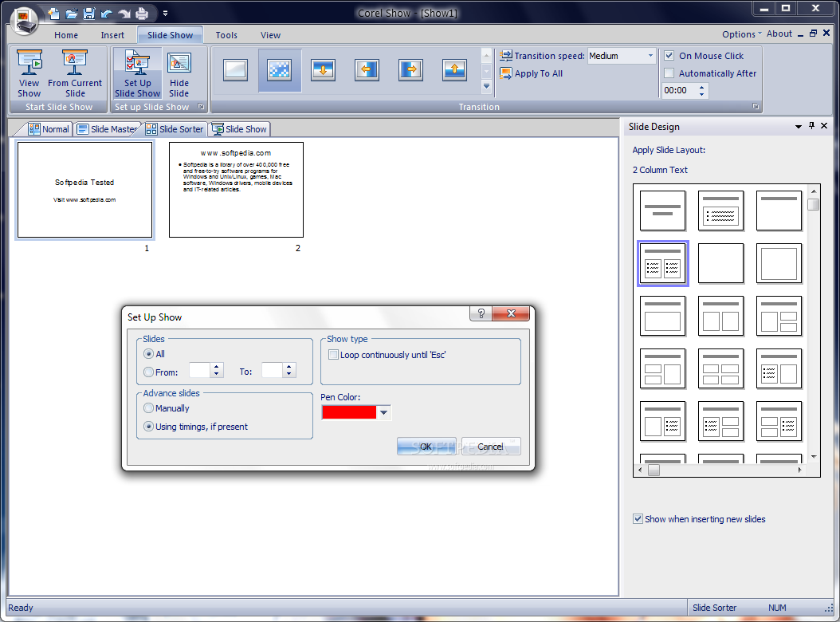Switch to the Tools ribbon tab
This screenshot has height=622, width=840.
pyautogui.click(x=226, y=35)
